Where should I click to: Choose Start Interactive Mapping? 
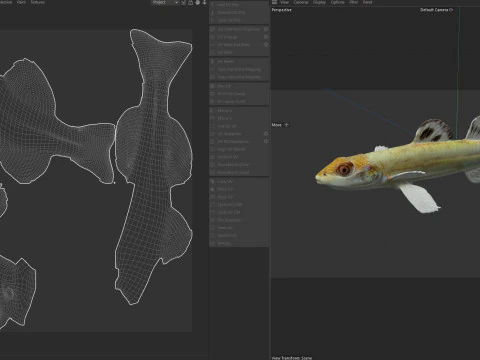pos(239,69)
